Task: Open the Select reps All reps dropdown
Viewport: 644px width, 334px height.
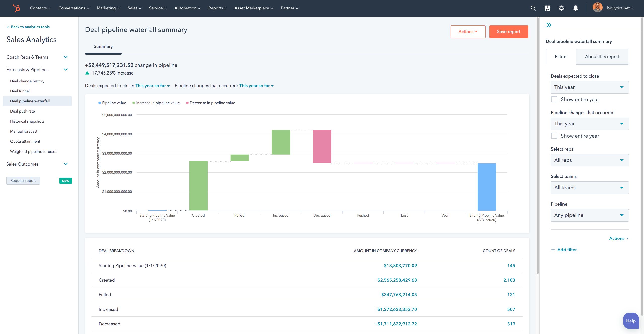Action: click(x=590, y=160)
